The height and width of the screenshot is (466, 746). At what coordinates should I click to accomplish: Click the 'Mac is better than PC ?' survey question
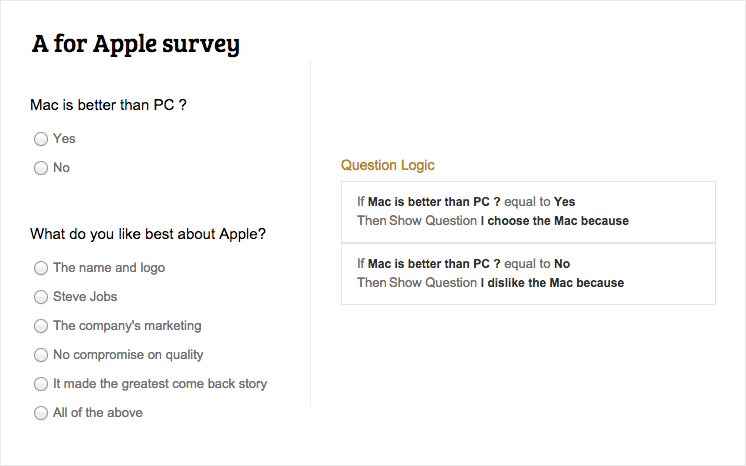point(109,105)
